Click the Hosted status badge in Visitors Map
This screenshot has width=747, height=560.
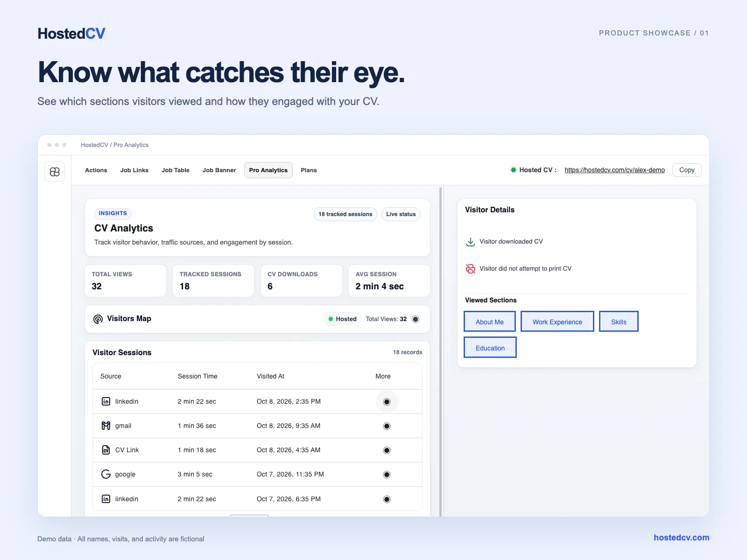coord(343,319)
